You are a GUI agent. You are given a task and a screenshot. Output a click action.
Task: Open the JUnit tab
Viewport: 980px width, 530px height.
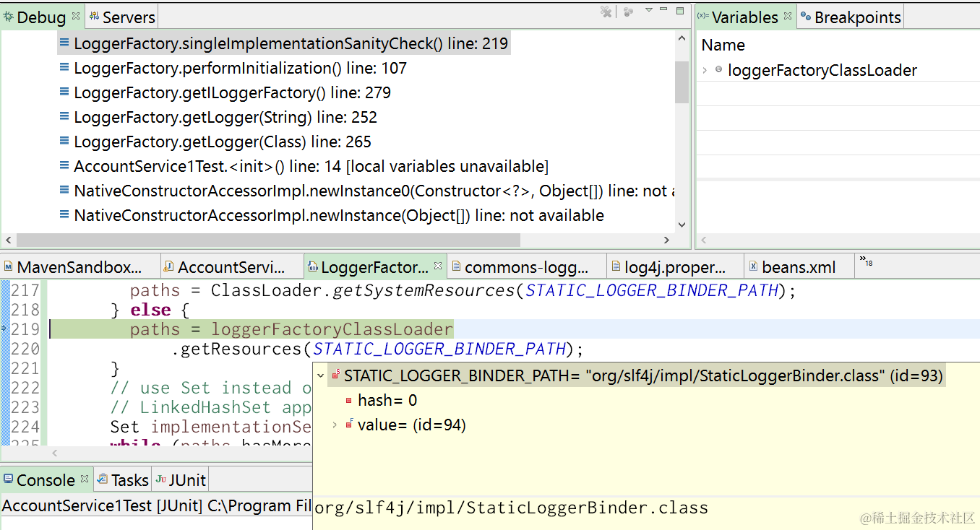click(x=181, y=480)
